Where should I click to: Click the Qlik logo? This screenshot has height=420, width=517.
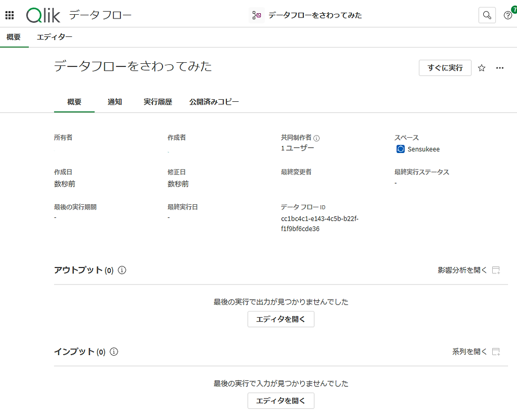click(x=43, y=15)
